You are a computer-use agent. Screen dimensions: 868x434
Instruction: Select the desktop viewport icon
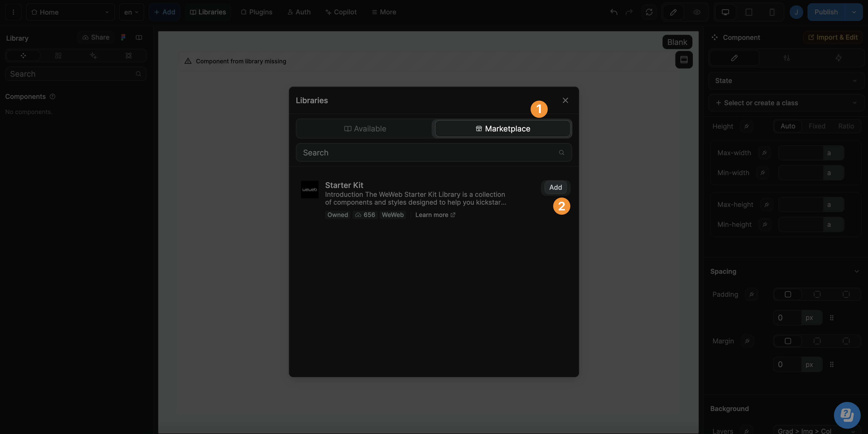coord(725,12)
